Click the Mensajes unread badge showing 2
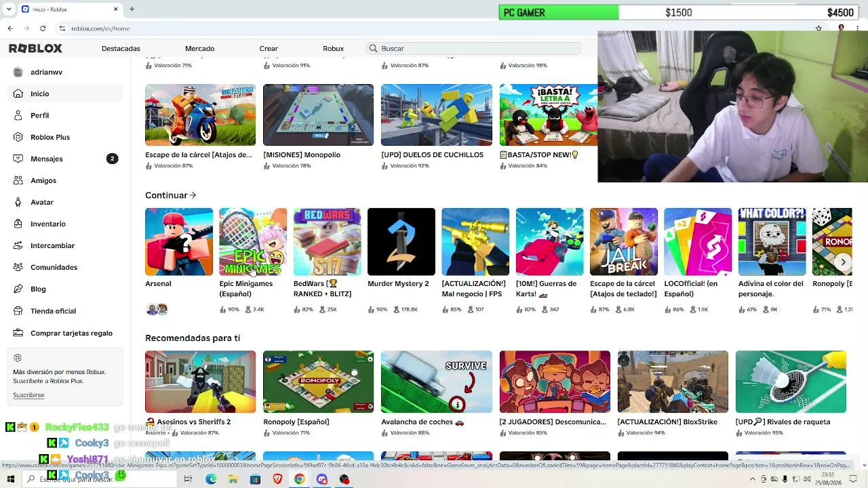 pyautogui.click(x=112, y=159)
